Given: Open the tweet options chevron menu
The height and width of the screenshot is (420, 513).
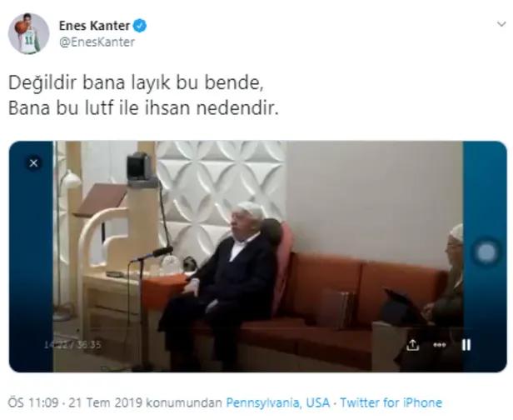Looking at the screenshot, I should coord(501,24).
